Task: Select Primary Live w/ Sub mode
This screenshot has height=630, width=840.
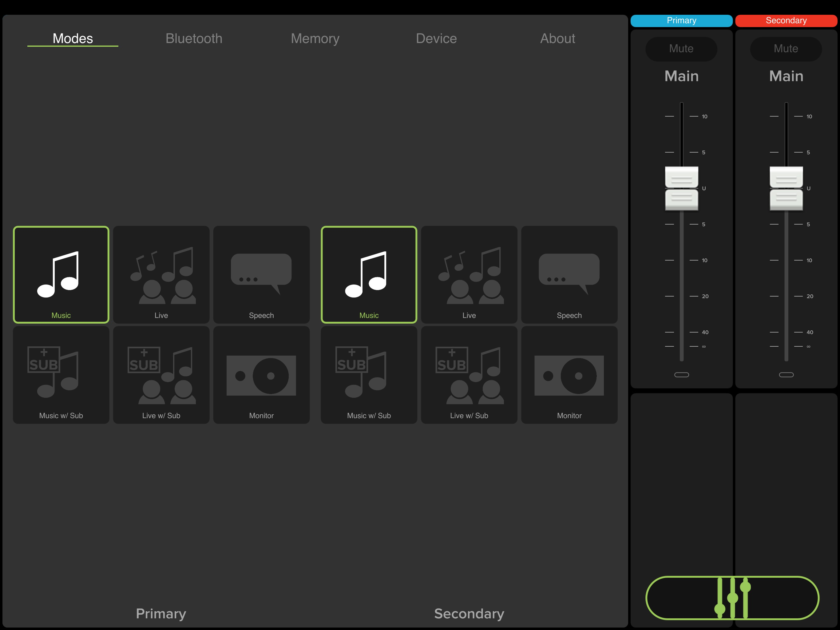Action: pyautogui.click(x=161, y=375)
